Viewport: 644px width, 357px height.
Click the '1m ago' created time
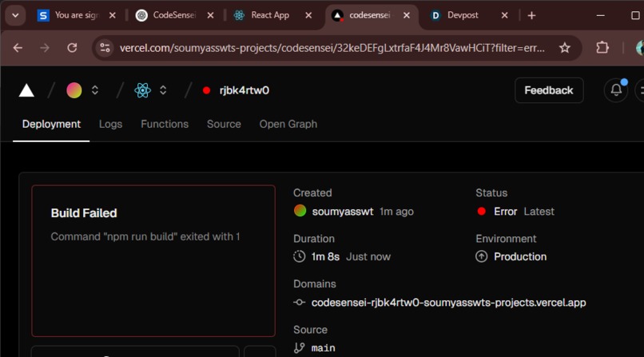pos(396,212)
